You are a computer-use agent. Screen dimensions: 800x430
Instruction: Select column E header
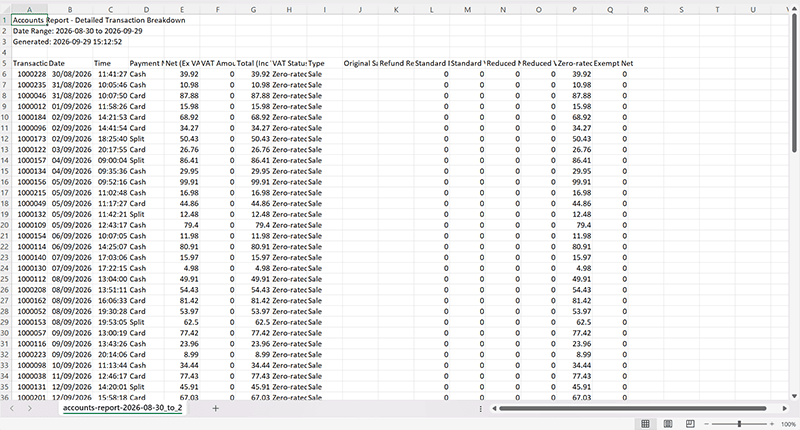(182, 10)
